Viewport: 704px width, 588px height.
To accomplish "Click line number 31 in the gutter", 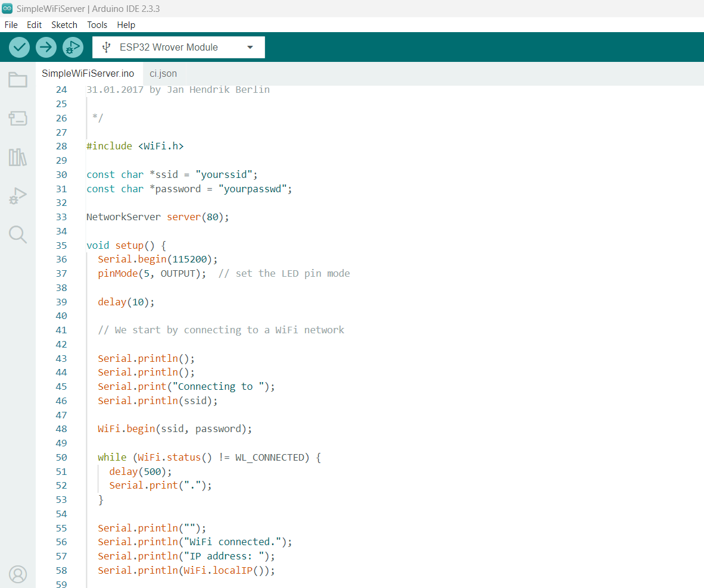I will pos(61,189).
